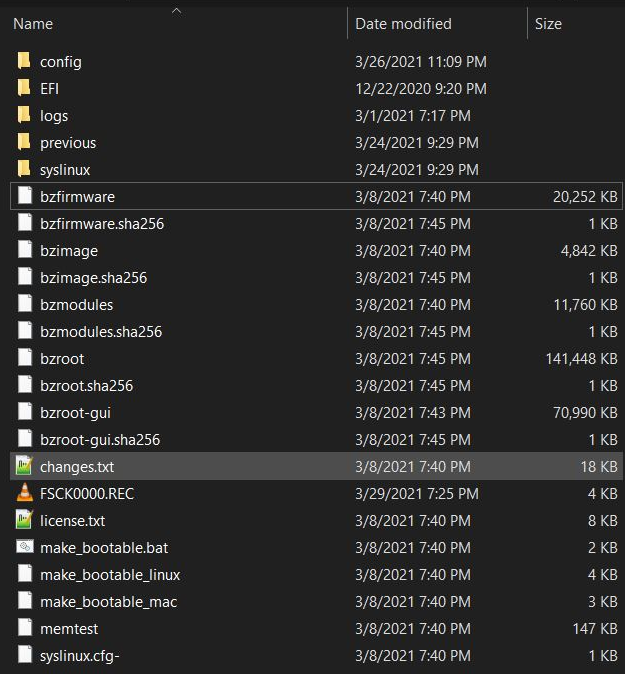Select the bzroot-gui.sha256 file icon
Screen dimensions: 625x674
[x=25, y=439]
